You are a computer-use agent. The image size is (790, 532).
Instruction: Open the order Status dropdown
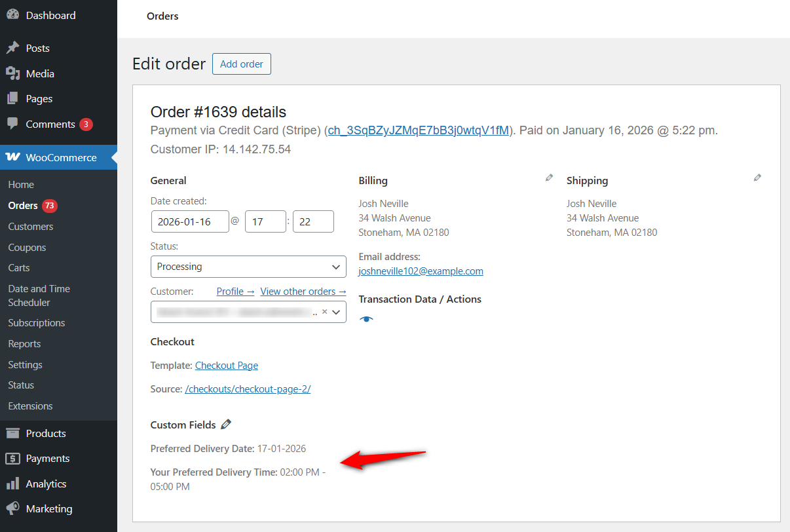[x=248, y=267]
